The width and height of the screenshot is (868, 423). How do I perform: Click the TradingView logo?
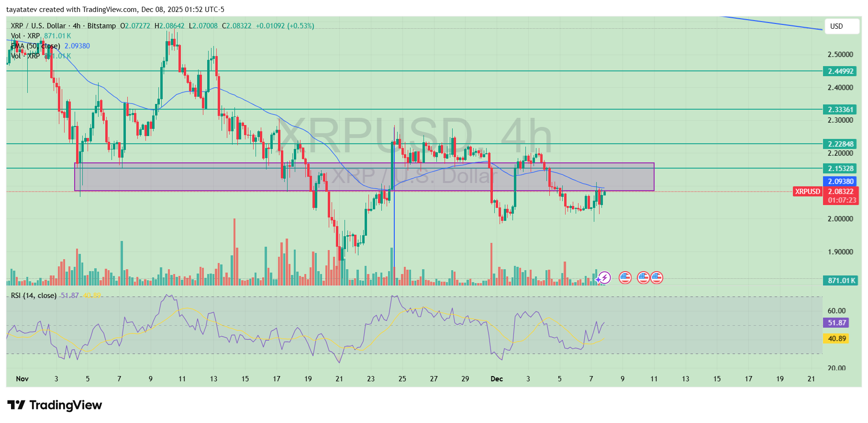[x=55, y=405]
